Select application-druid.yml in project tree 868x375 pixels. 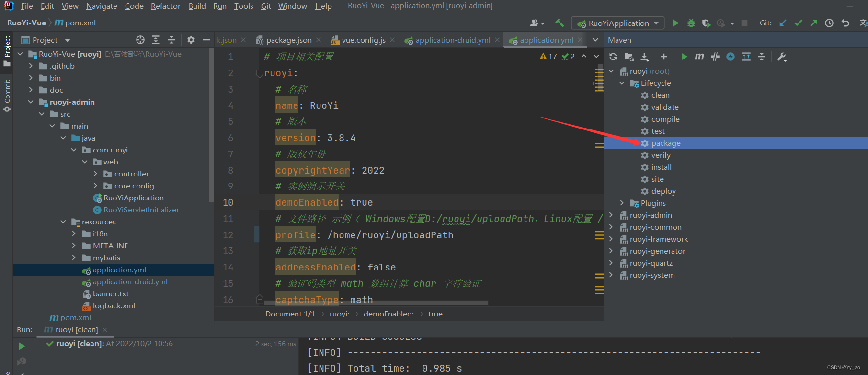(130, 281)
